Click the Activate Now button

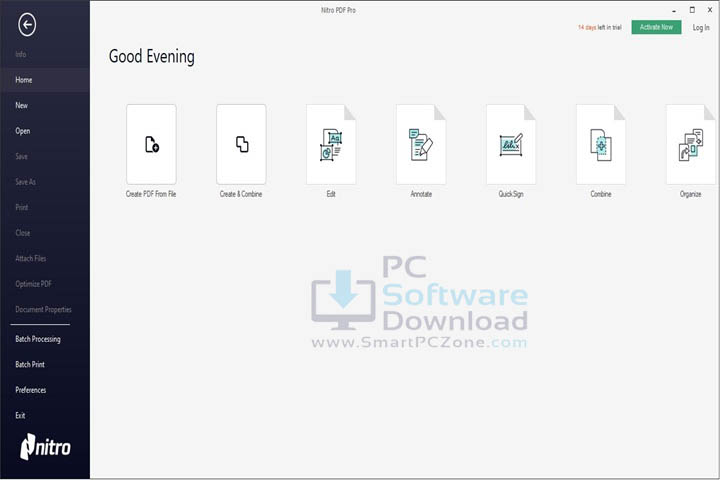pyautogui.click(x=656, y=27)
